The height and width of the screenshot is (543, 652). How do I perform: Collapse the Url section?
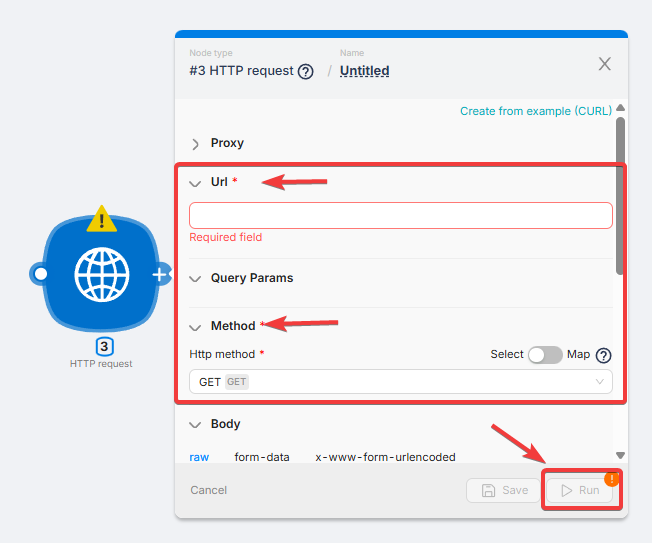tap(196, 182)
